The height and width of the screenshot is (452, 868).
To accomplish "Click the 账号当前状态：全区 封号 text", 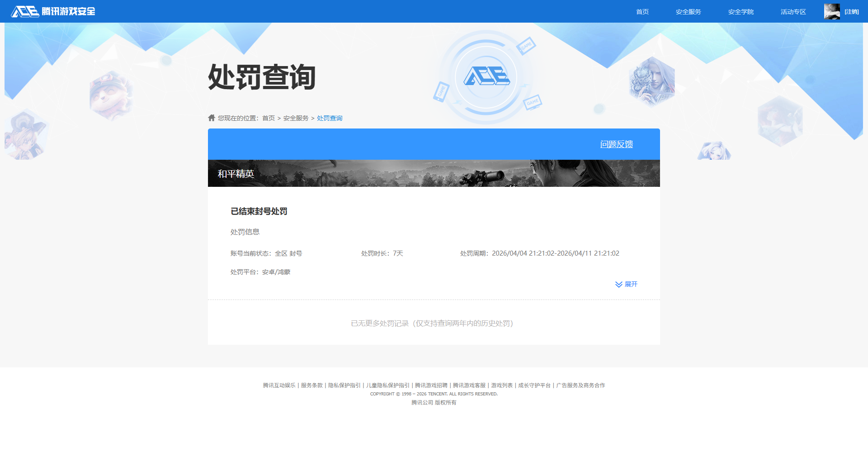I will click(266, 253).
